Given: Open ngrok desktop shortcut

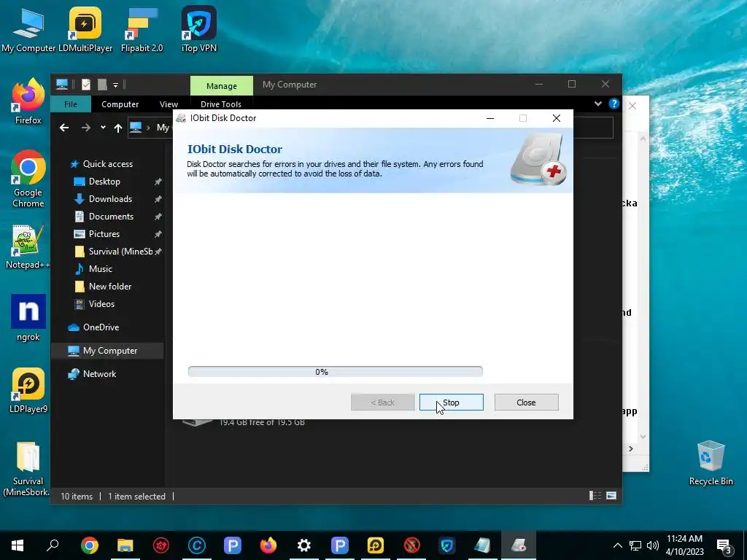Looking at the screenshot, I should pos(28,318).
